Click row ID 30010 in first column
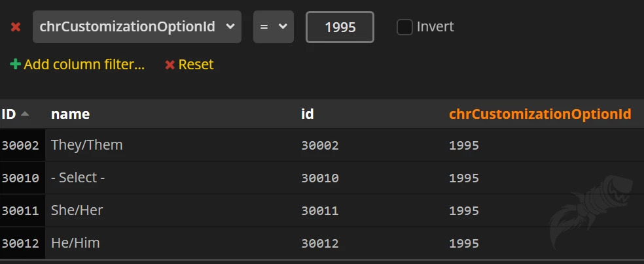644x264 pixels. pos(20,178)
